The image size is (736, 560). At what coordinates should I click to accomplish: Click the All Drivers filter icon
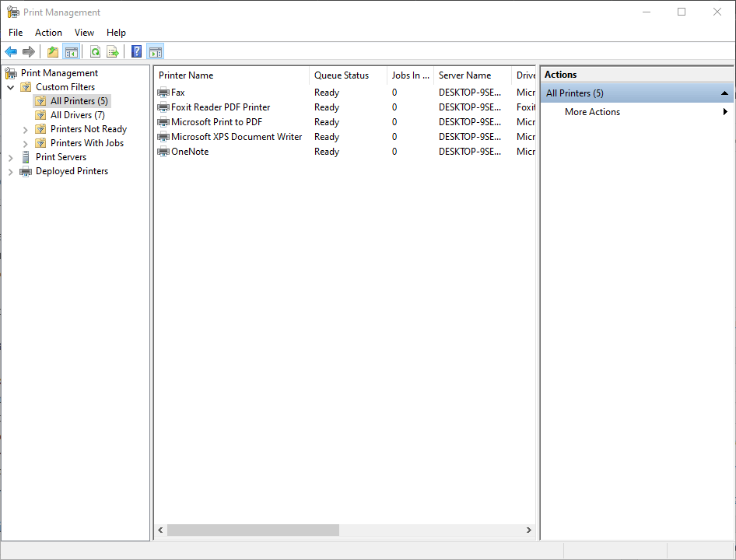40,115
